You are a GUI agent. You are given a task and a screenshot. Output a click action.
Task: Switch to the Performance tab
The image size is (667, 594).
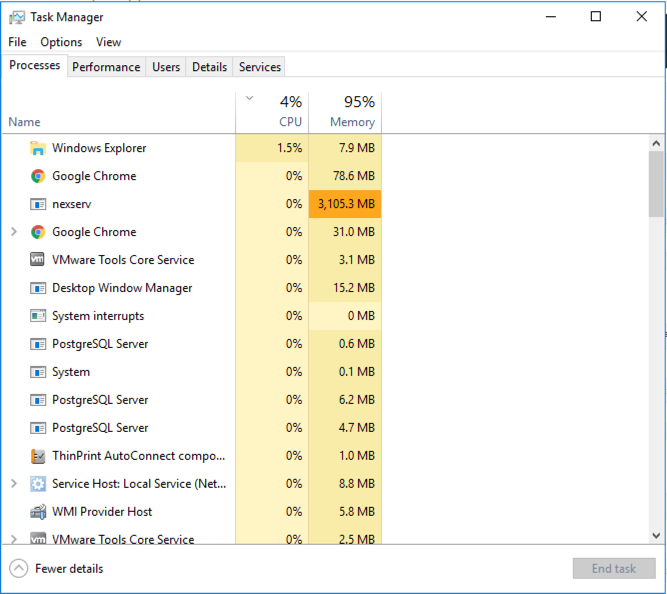point(106,67)
